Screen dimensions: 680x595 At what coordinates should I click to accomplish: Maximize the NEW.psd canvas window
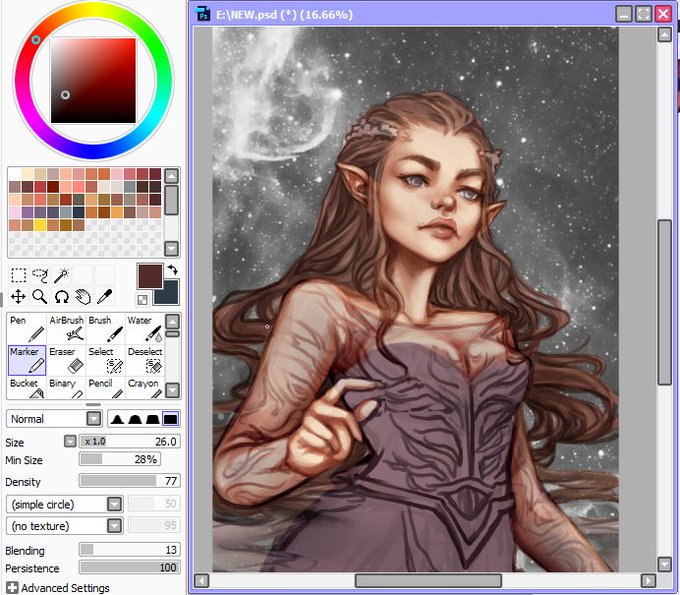click(x=644, y=14)
